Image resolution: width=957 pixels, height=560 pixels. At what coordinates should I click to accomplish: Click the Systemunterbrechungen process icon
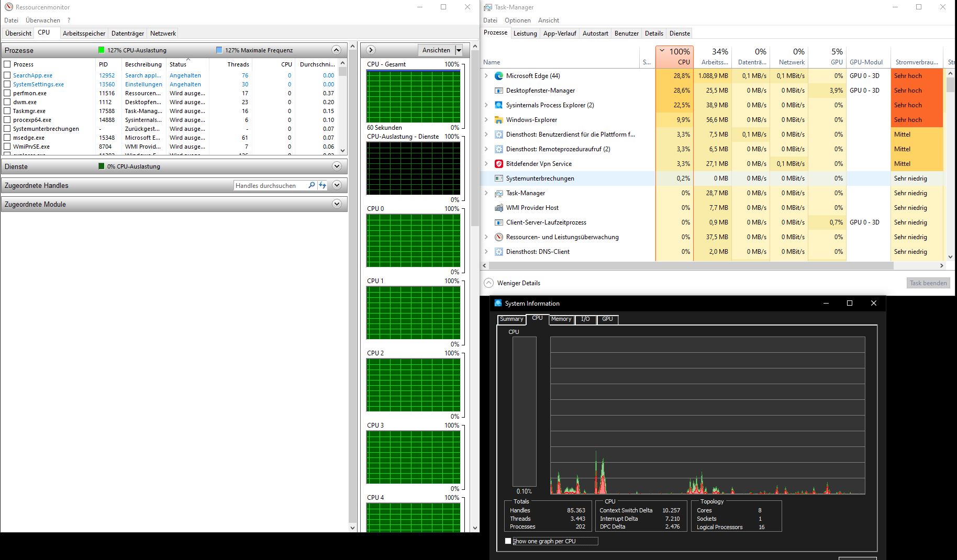(498, 178)
